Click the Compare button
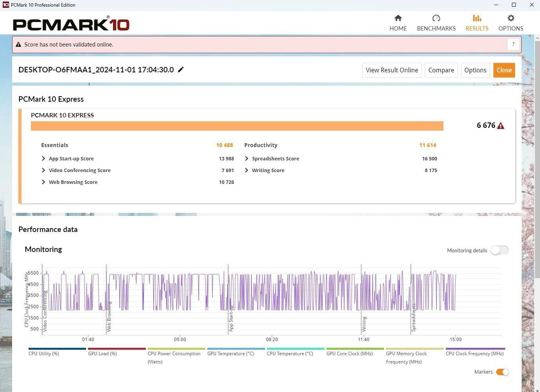 pyautogui.click(x=441, y=70)
